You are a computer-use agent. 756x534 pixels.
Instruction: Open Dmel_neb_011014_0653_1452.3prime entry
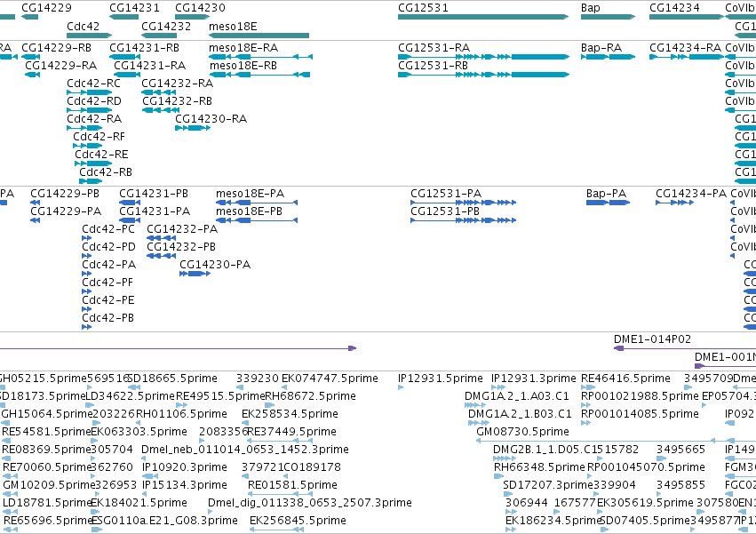(244, 450)
